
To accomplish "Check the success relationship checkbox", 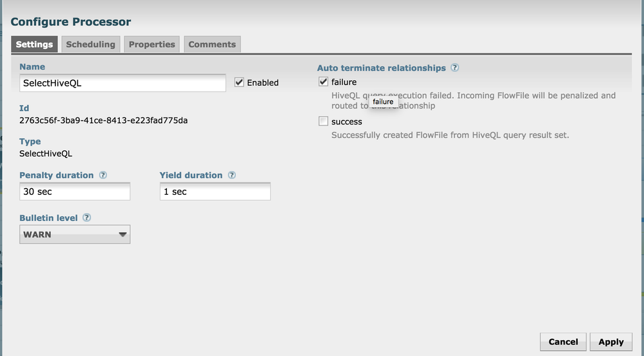I will [324, 121].
